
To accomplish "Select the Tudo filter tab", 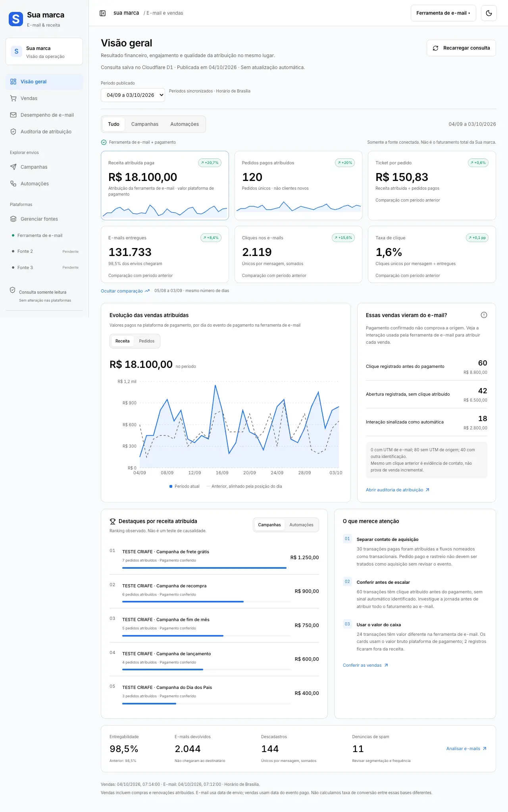I will (x=114, y=124).
